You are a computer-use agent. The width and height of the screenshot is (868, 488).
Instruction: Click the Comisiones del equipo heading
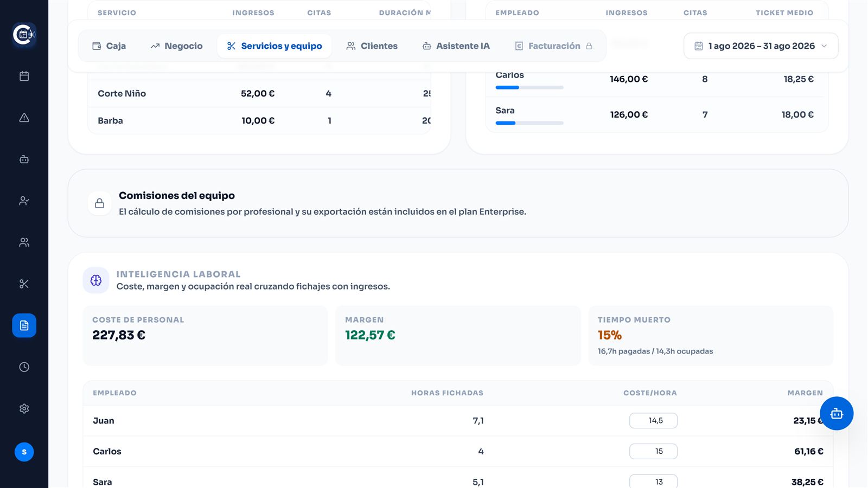(177, 196)
